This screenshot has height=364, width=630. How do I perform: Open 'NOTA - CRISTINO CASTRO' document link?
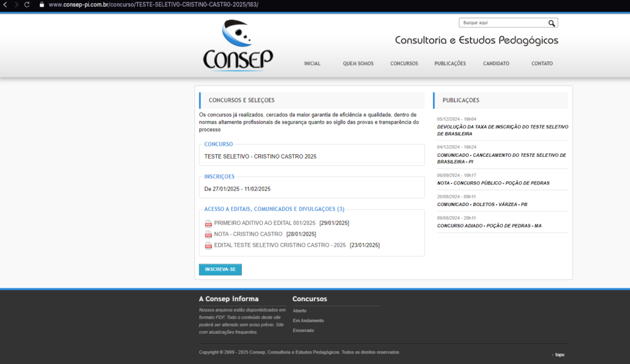[249, 234]
